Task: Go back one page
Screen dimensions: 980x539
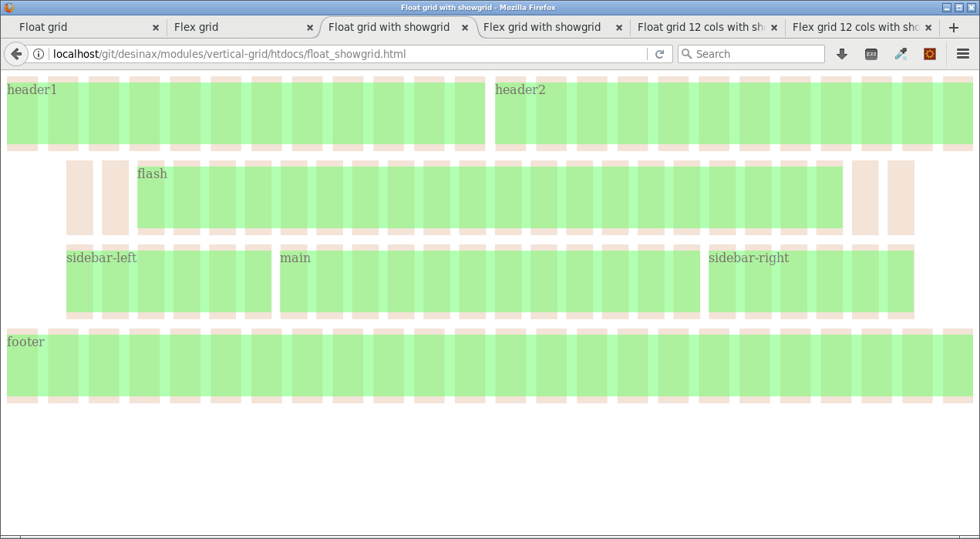Action: pyautogui.click(x=16, y=54)
